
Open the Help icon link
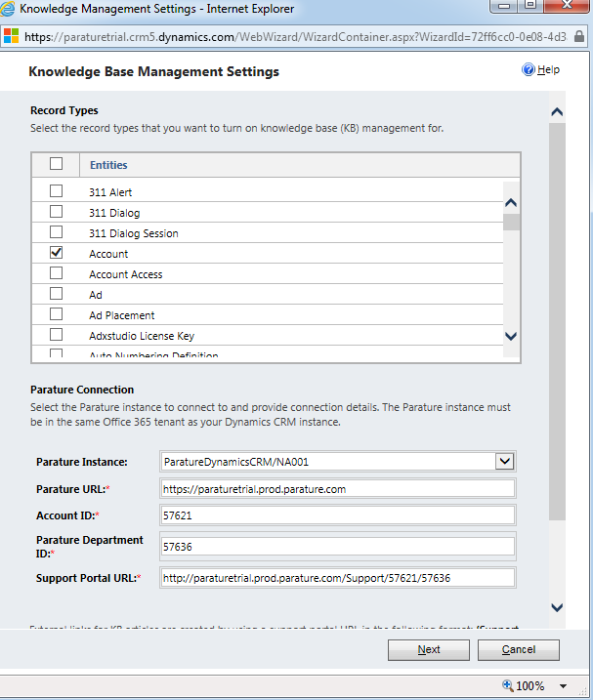tap(529, 69)
